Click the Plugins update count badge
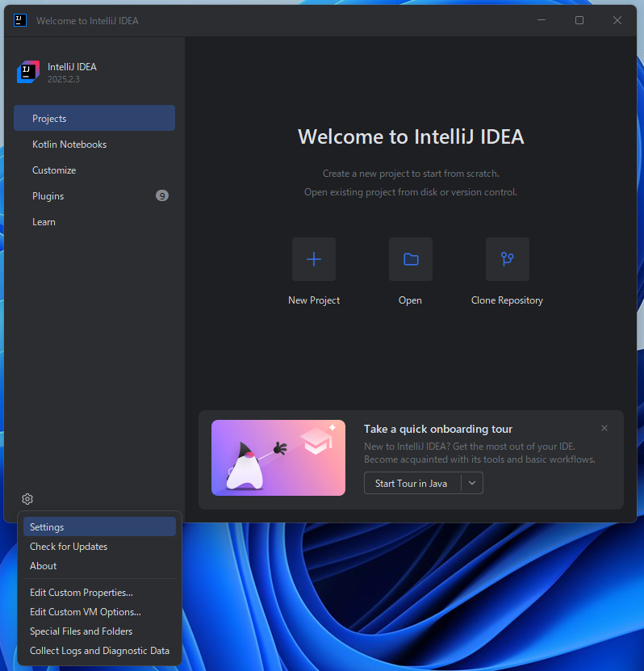 (x=162, y=195)
